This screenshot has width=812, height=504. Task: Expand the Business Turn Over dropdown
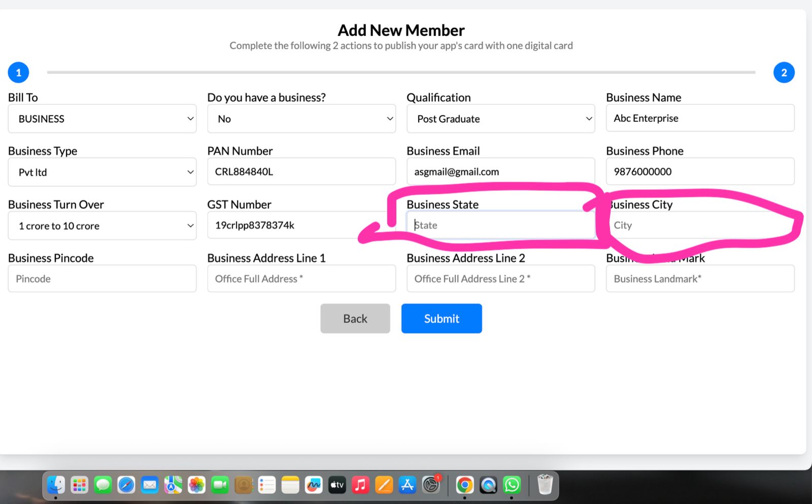[102, 226]
